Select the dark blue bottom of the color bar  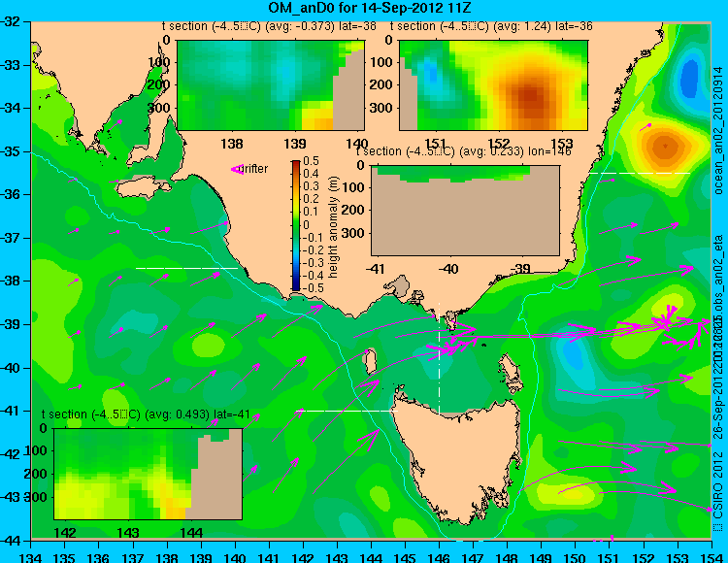[x=296, y=287]
